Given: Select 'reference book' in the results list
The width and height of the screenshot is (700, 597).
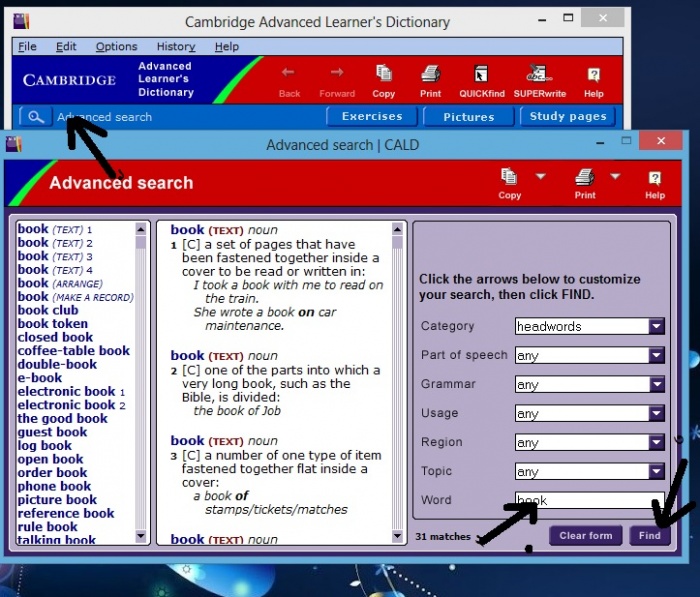Looking at the screenshot, I should (66, 513).
